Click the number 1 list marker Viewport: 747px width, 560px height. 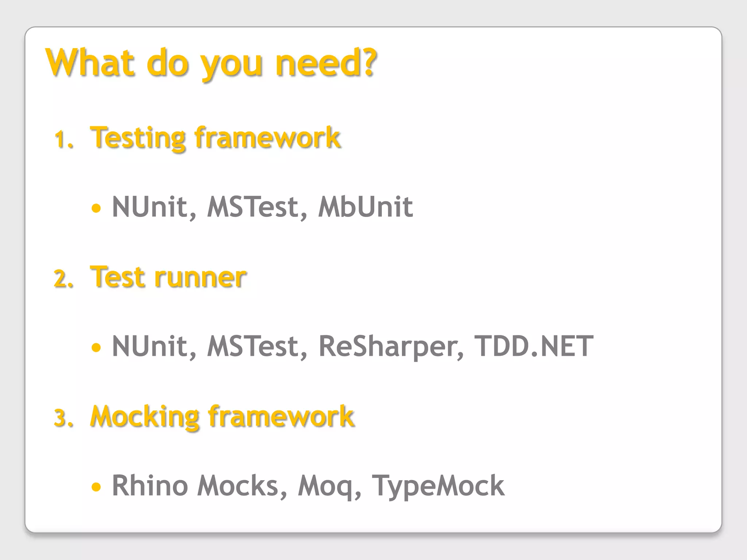coord(63,140)
